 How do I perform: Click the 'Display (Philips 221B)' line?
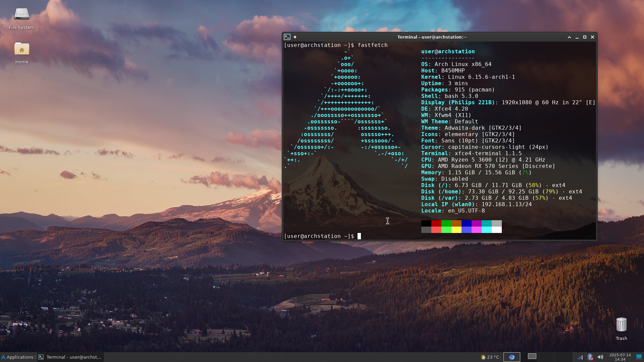[508, 103]
